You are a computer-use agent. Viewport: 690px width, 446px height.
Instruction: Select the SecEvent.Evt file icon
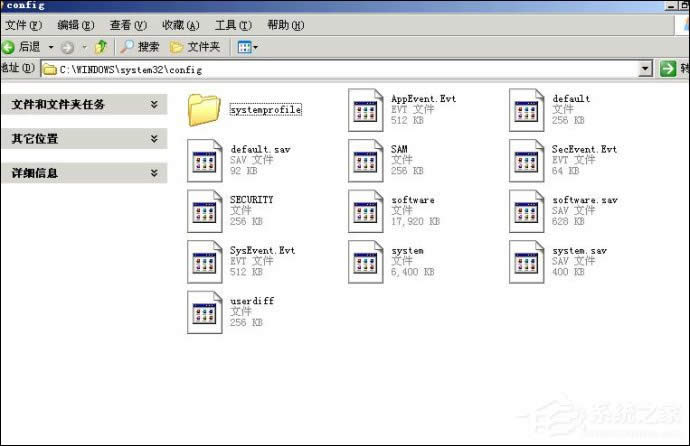[526, 161]
